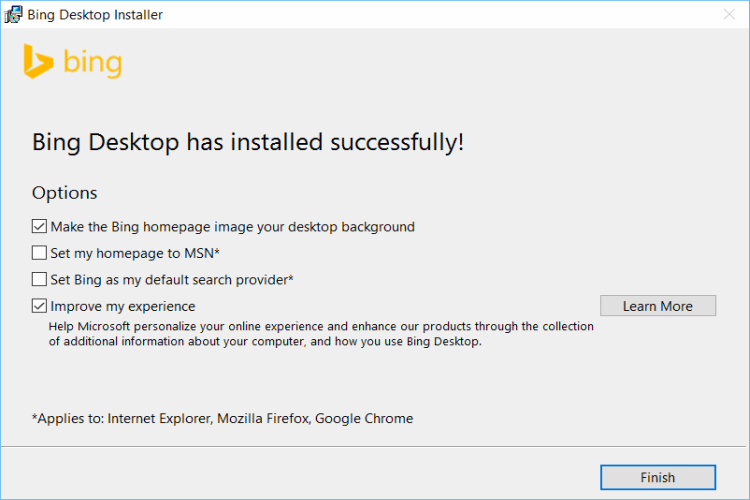Viewport: 750px width, 500px height.
Task: Click the installer icon in the title bar
Action: pos(13,14)
